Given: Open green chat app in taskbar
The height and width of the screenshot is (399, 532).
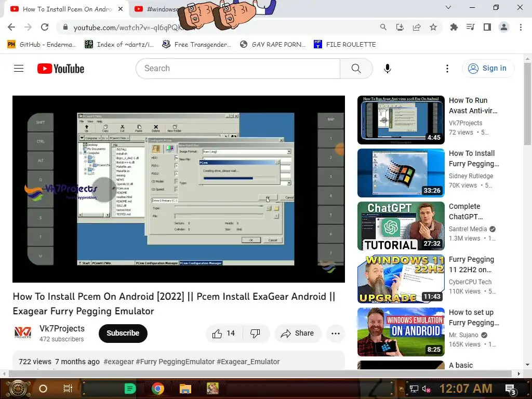Looking at the screenshot, I should (130, 389).
